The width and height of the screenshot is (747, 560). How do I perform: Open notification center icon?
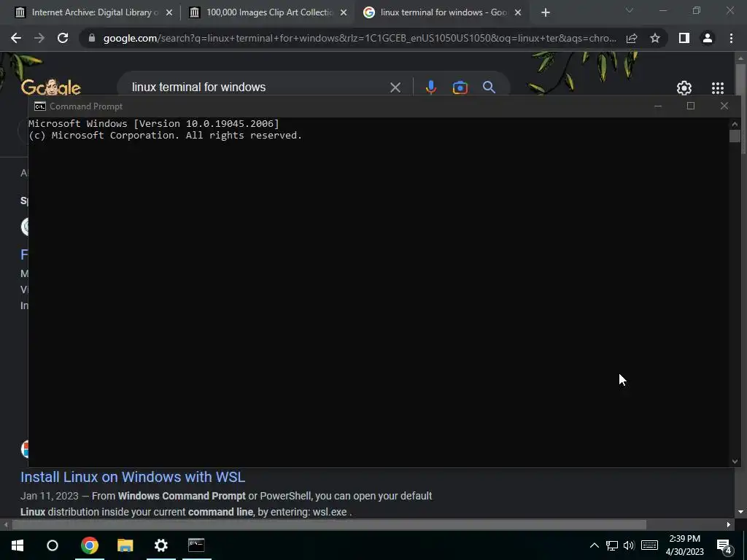[724, 545]
